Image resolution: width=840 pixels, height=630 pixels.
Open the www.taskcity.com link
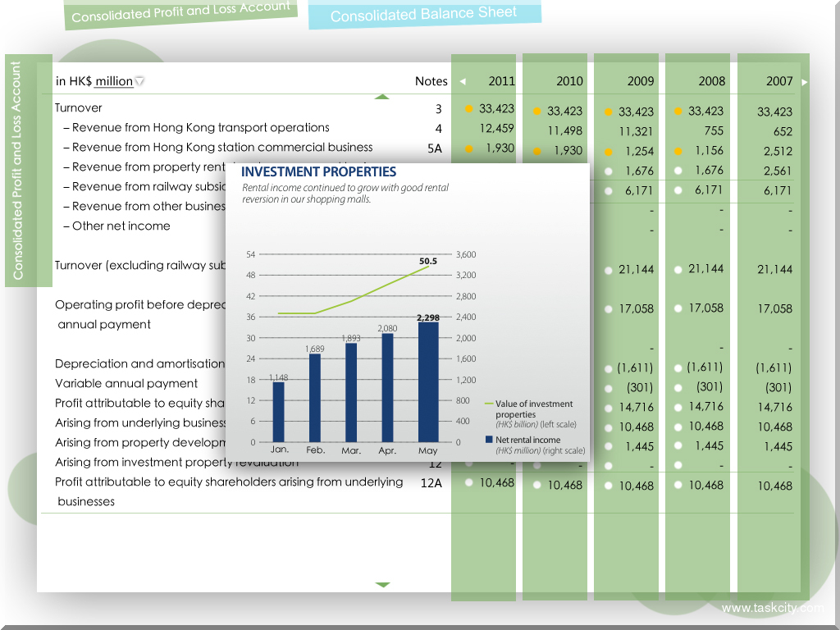[771, 608]
